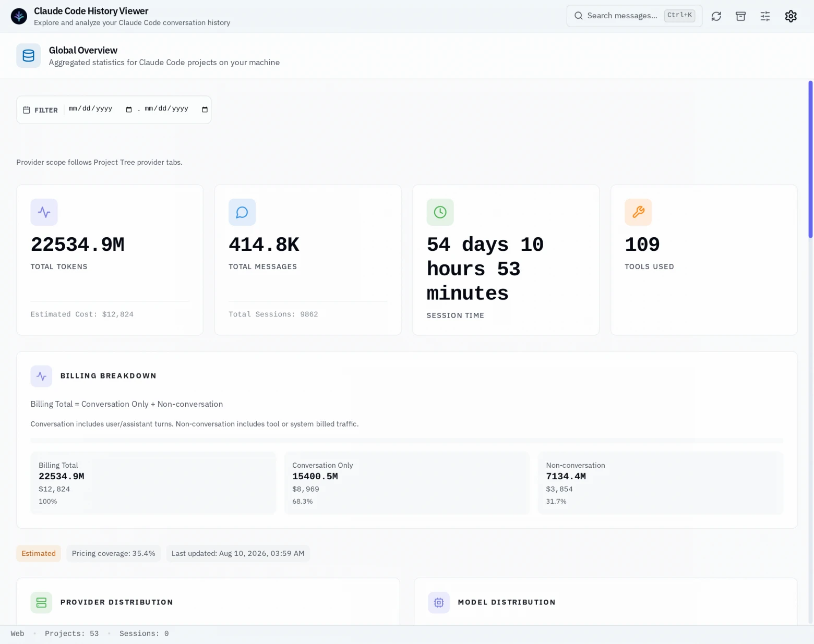The image size is (814, 644).
Task: Click the start date mm/dd/yyyy field
Action: pos(100,109)
